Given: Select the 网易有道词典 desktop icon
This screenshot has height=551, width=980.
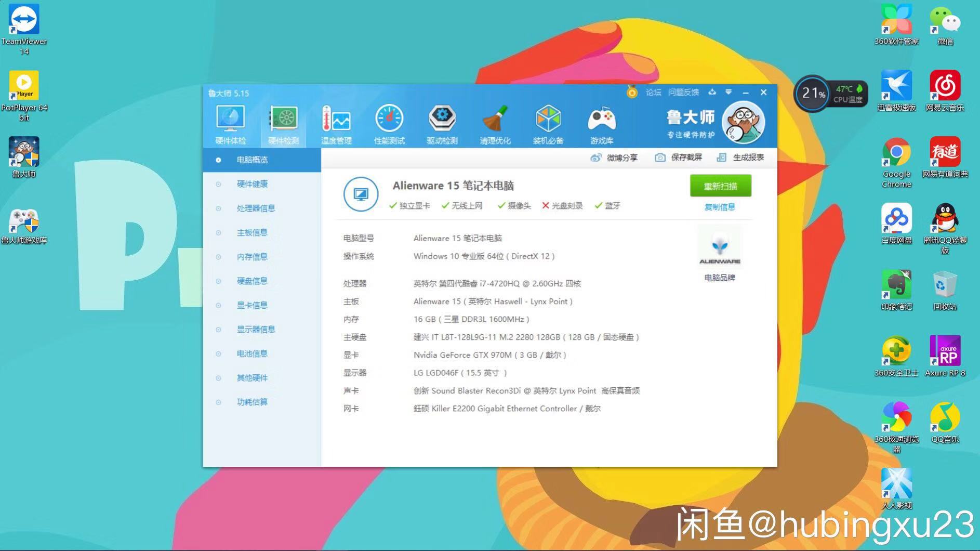Looking at the screenshot, I should pos(945,157).
